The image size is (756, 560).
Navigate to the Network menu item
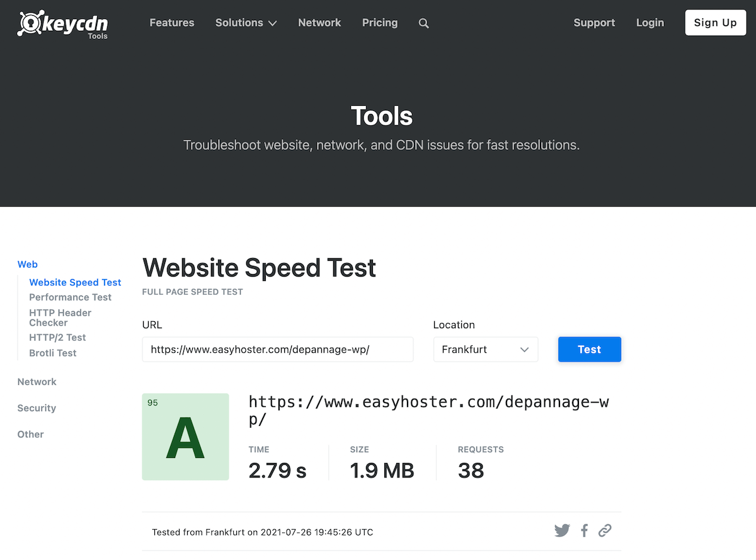click(x=319, y=23)
